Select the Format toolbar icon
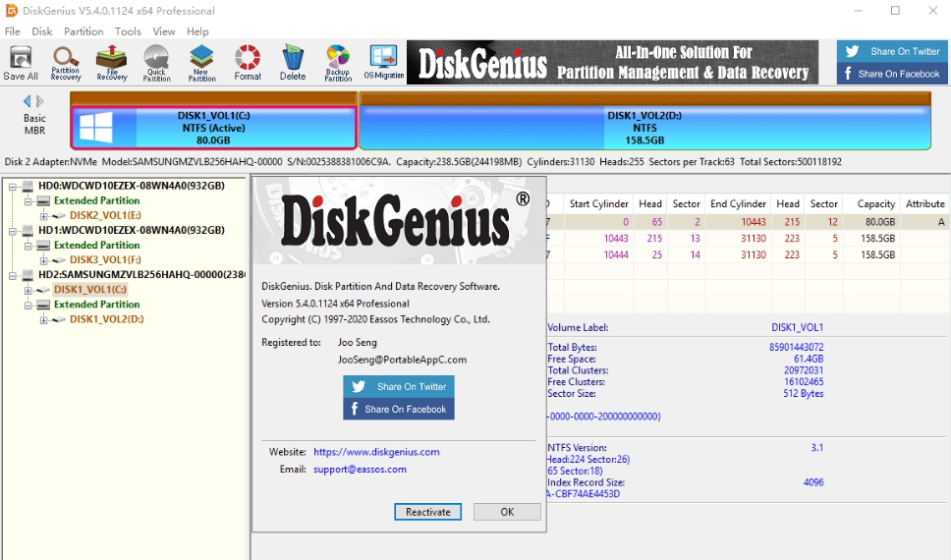This screenshot has width=951, height=560. point(248,63)
